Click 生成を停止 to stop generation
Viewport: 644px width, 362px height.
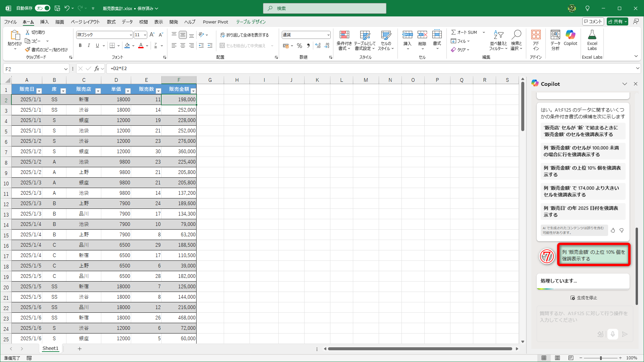(x=584, y=298)
